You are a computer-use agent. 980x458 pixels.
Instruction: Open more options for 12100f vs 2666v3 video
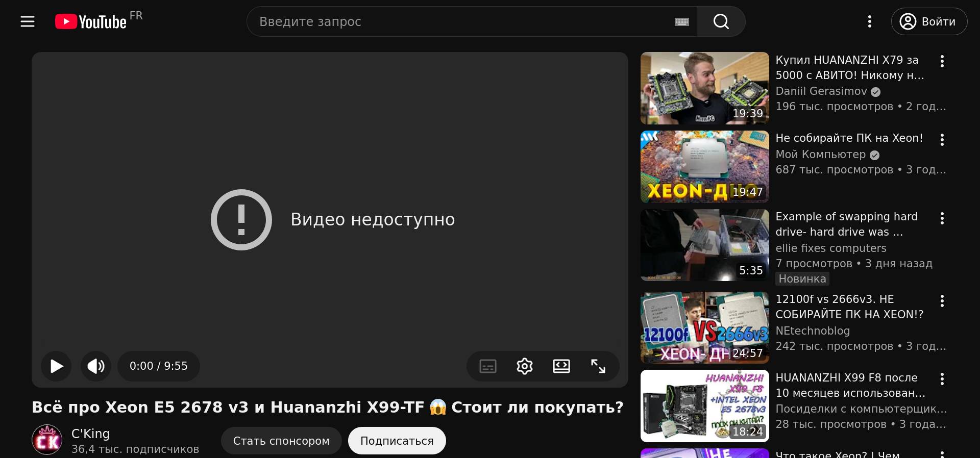pyautogui.click(x=942, y=301)
